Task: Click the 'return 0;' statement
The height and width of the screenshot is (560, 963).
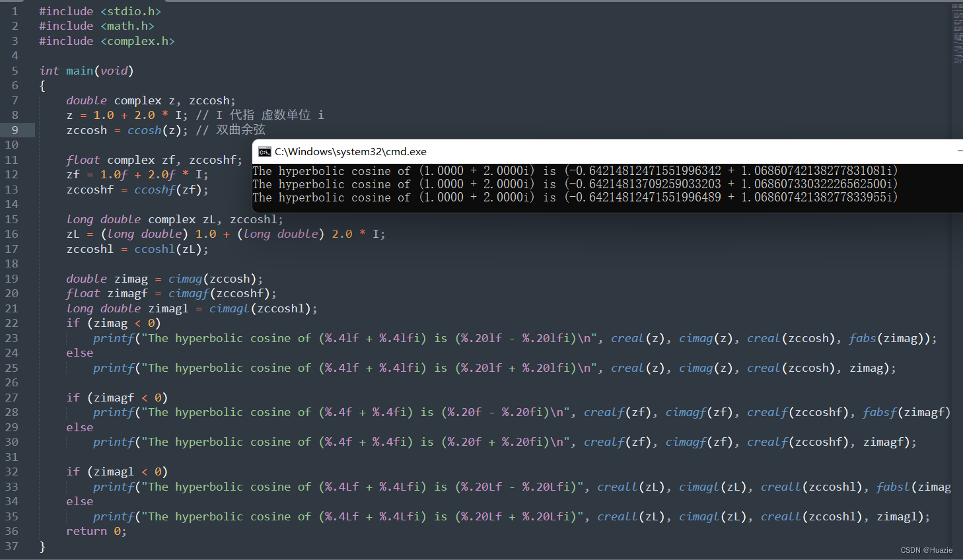Action: (96, 531)
